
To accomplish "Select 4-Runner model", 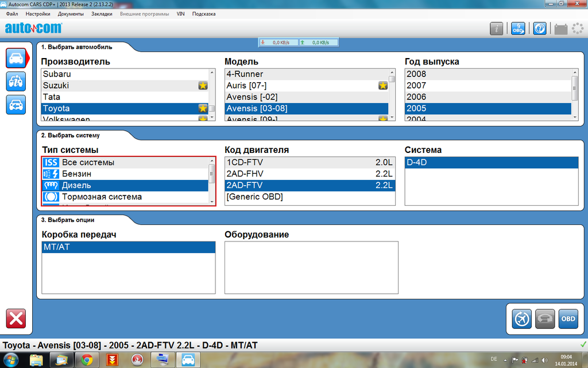I will pos(307,74).
